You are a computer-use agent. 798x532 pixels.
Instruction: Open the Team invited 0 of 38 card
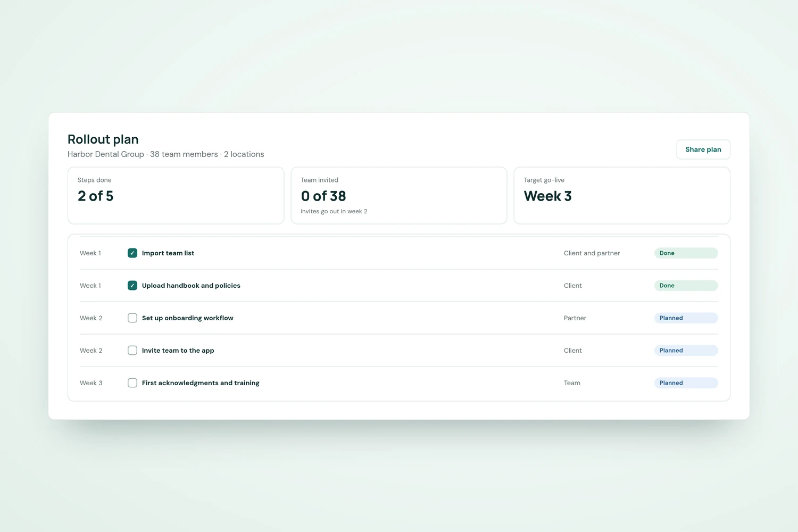(x=399, y=196)
